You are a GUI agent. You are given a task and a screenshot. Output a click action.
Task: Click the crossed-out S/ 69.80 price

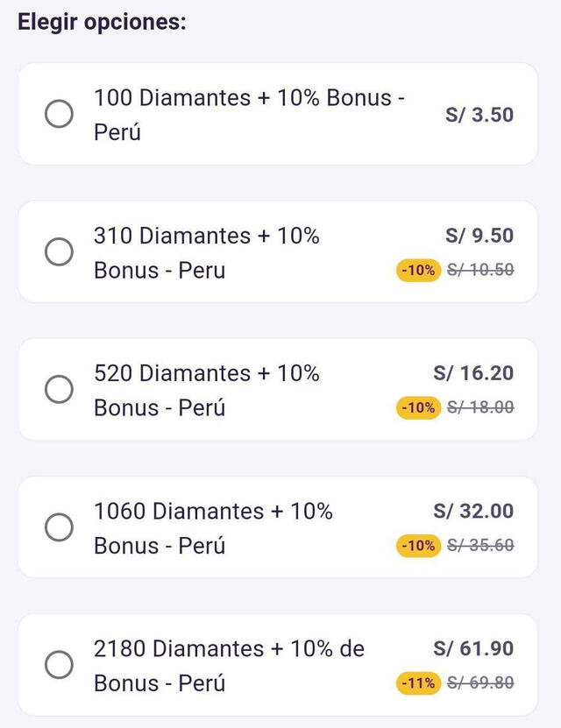point(480,682)
